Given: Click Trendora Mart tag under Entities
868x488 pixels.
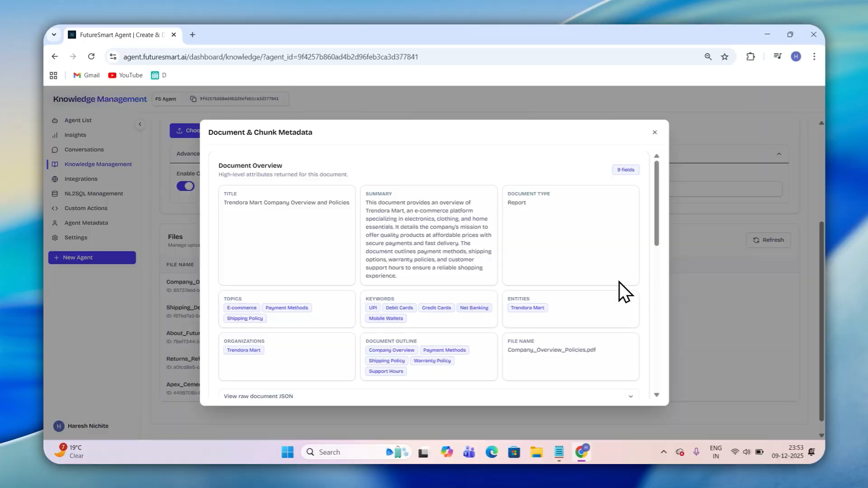Looking at the screenshot, I should [527, 308].
